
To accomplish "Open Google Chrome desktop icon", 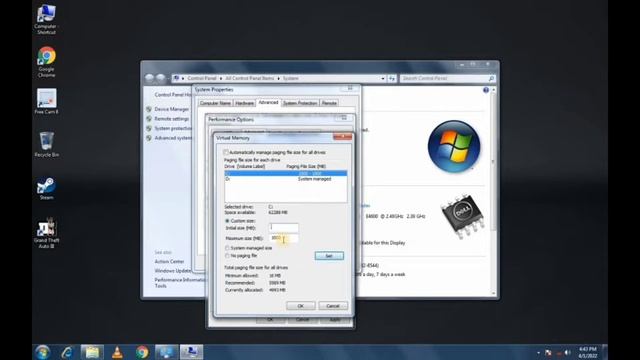I will click(x=46, y=62).
